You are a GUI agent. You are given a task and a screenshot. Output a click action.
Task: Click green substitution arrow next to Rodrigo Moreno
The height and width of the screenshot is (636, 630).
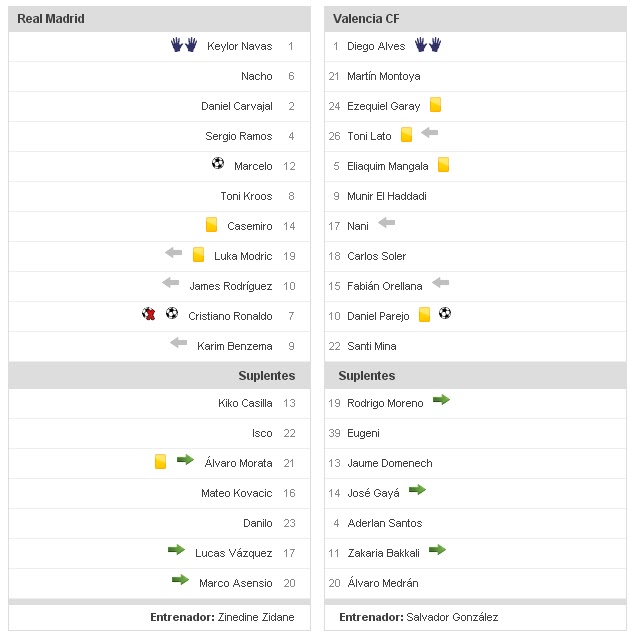[x=441, y=400]
